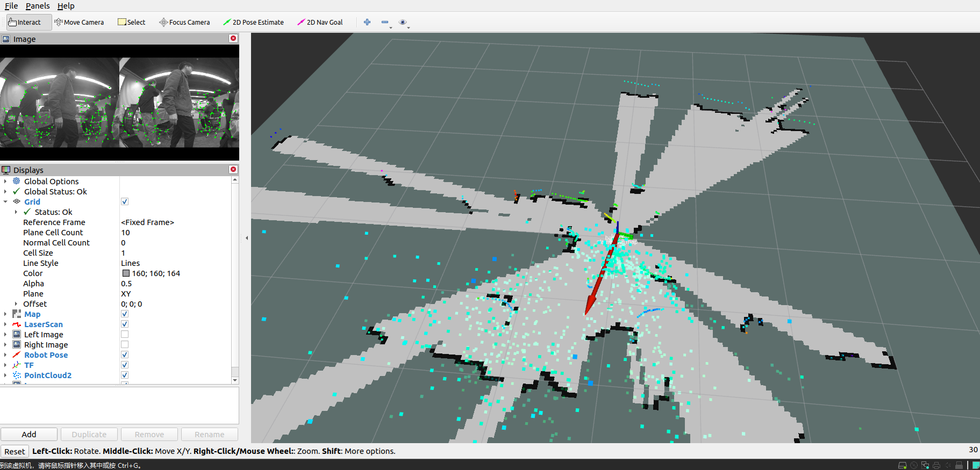Enable the Left Image display

125,334
